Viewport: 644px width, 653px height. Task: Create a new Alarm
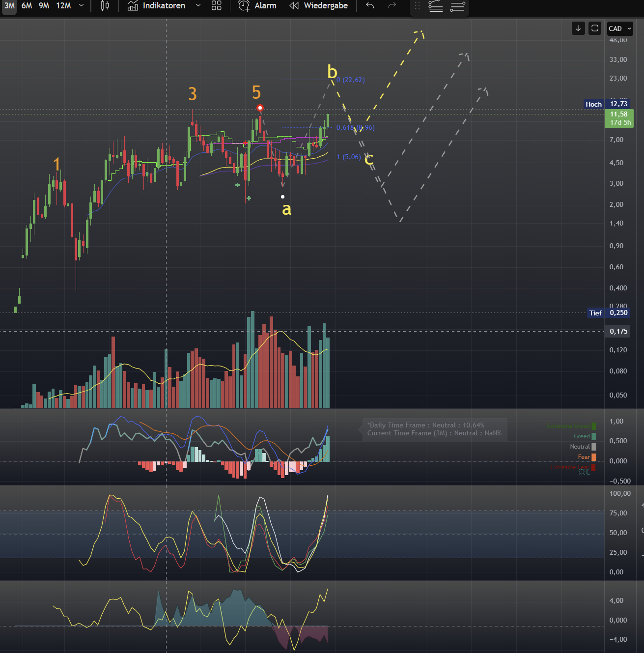[x=257, y=6]
